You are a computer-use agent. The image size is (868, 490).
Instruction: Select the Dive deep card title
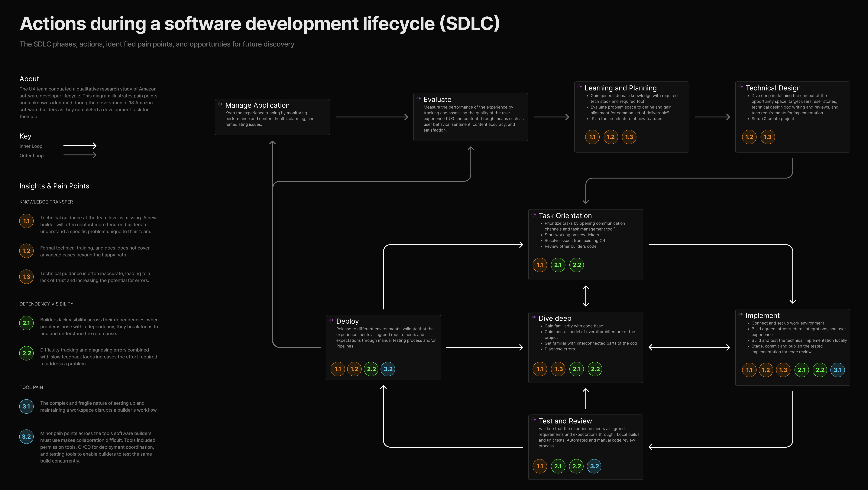pyautogui.click(x=555, y=318)
